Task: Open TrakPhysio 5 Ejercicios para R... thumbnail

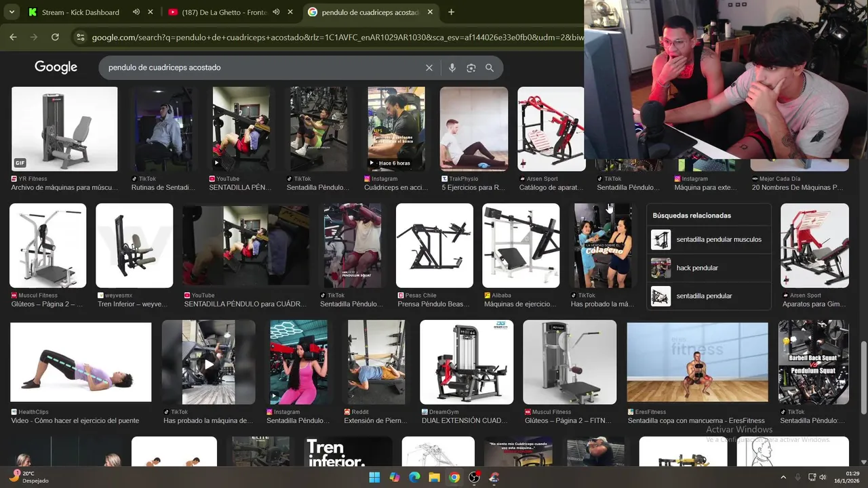Action: [x=473, y=129]
